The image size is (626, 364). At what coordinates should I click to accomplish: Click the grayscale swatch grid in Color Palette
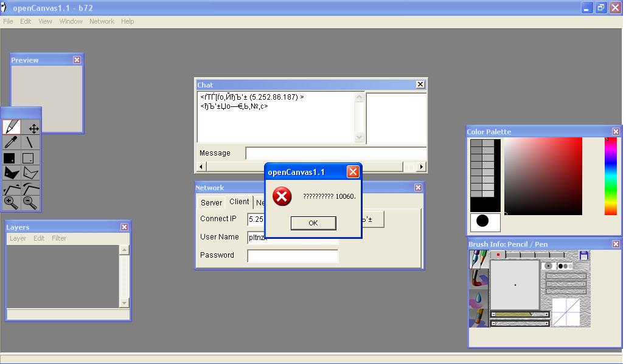(x=482, y=168)
